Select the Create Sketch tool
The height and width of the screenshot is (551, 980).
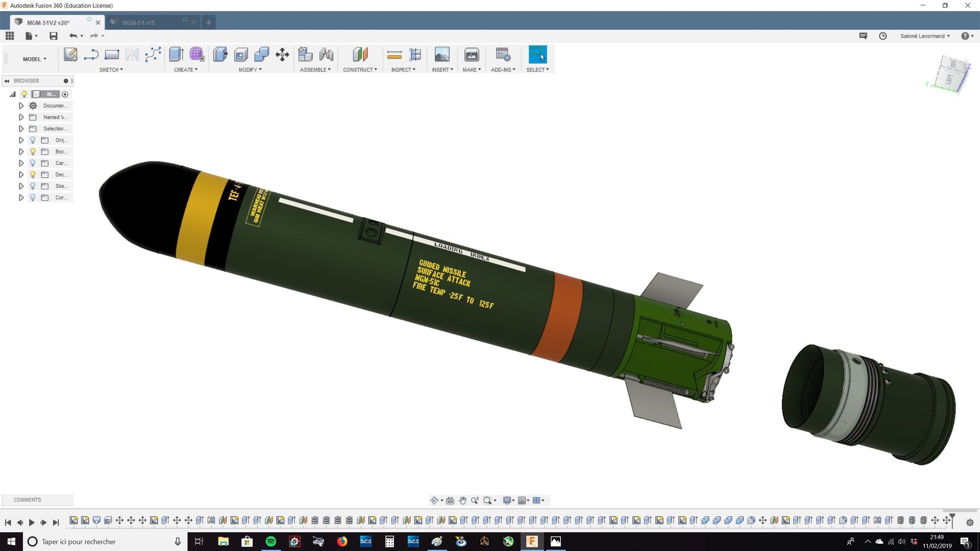pos(71,54)
